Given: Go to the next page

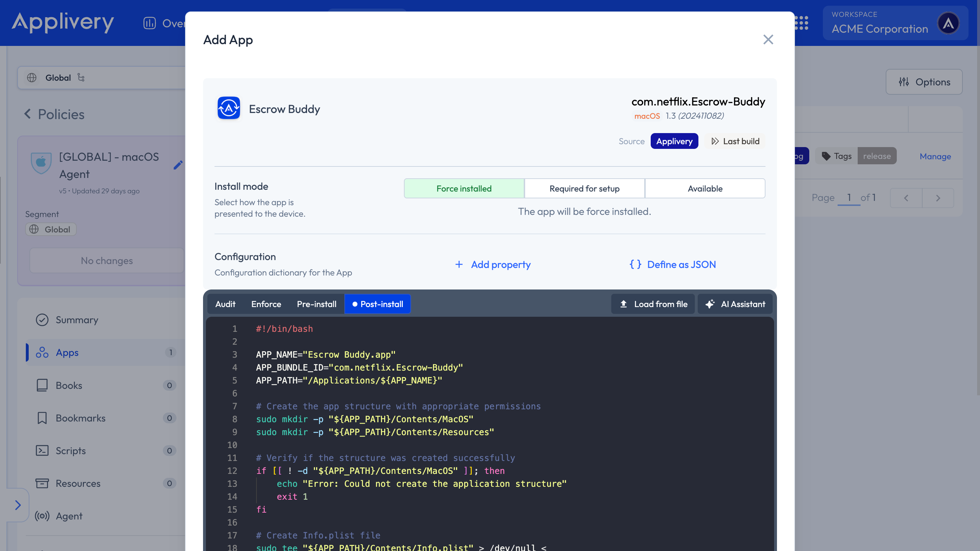Looking at the screenshot, I should tap(938, 198).
